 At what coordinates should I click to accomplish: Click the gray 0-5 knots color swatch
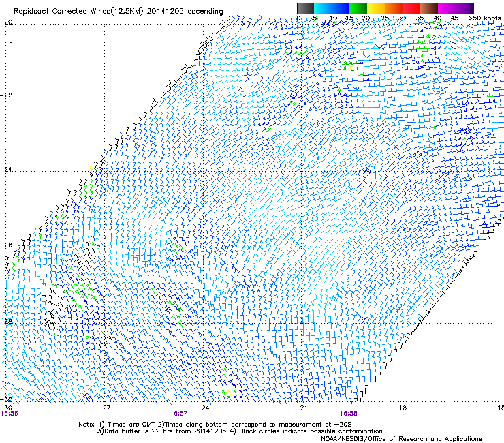[x=305, y=8]
